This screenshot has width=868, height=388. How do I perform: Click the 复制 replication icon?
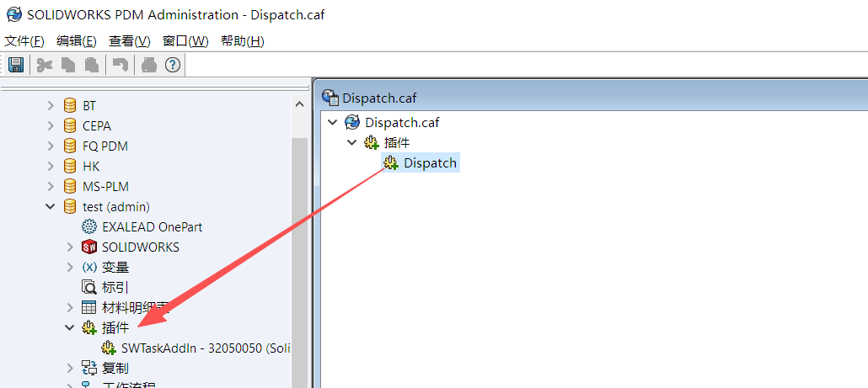pyautogui.click(x=89, y=368)
